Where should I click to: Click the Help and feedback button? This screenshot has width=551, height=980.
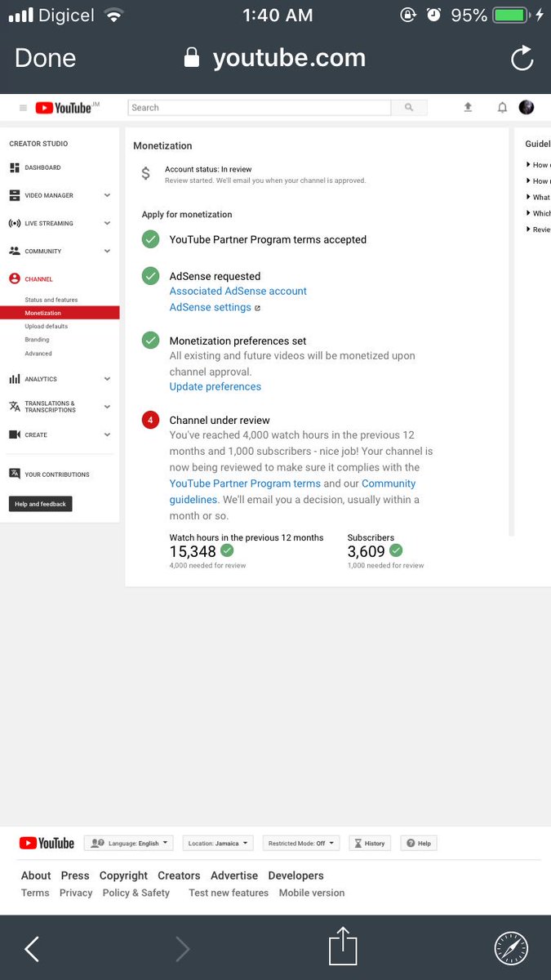tap(41, 504)
